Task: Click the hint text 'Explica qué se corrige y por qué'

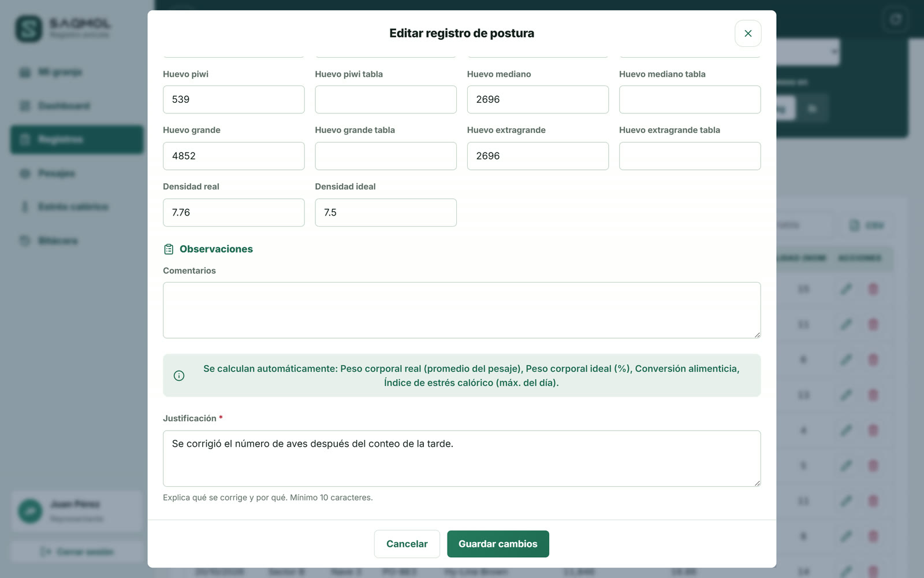Action: [224, 498]
